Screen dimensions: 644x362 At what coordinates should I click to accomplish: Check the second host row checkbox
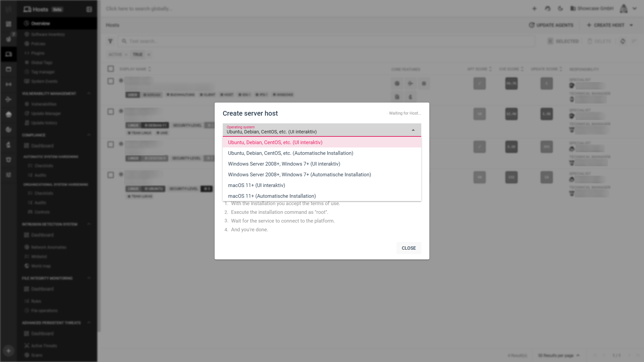point(111,112)
